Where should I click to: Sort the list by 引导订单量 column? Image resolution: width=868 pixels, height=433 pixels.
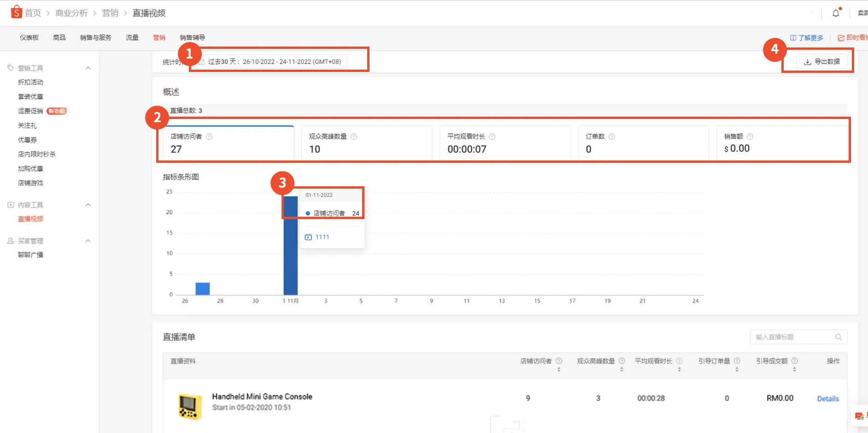coord(737,369)
